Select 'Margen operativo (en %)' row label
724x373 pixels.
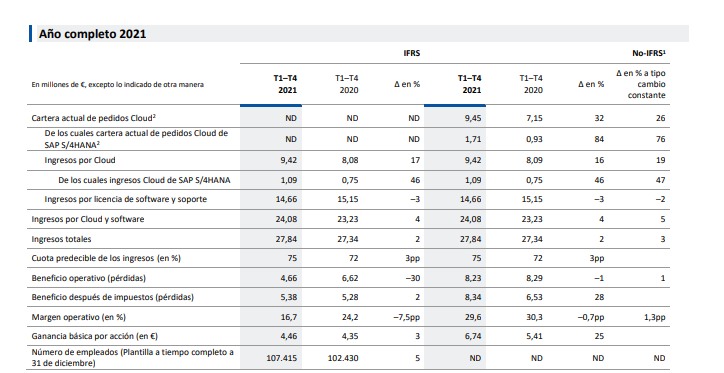coord(78,317)
